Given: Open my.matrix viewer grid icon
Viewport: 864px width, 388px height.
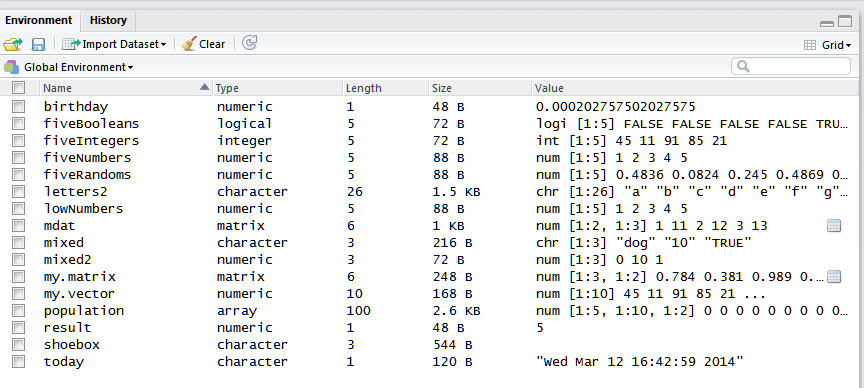Looking at the screenshot, I should [834, 277].
